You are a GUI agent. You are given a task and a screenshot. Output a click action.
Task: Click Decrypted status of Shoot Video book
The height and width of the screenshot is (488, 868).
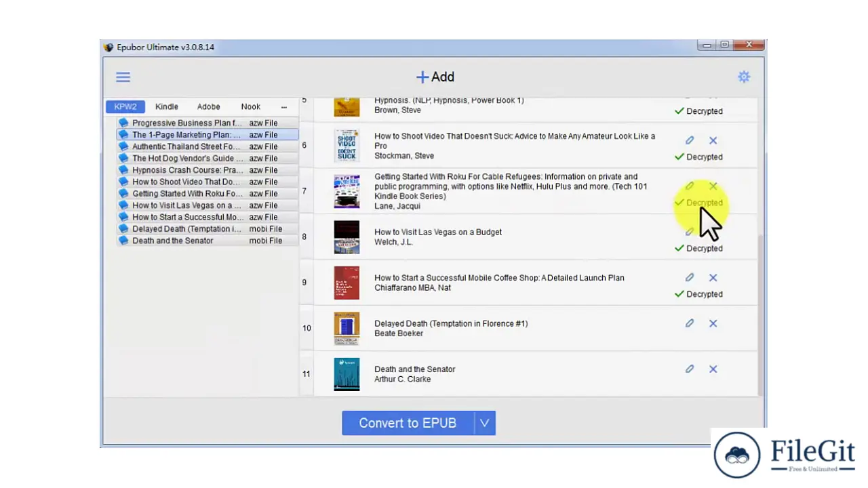pyautogui.click(x=698, y=157)
